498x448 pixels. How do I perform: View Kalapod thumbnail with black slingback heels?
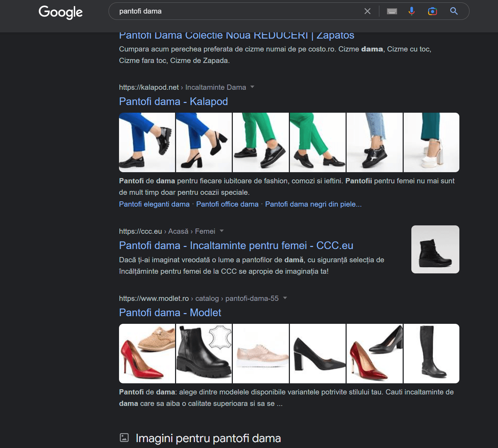click(204, 142)
